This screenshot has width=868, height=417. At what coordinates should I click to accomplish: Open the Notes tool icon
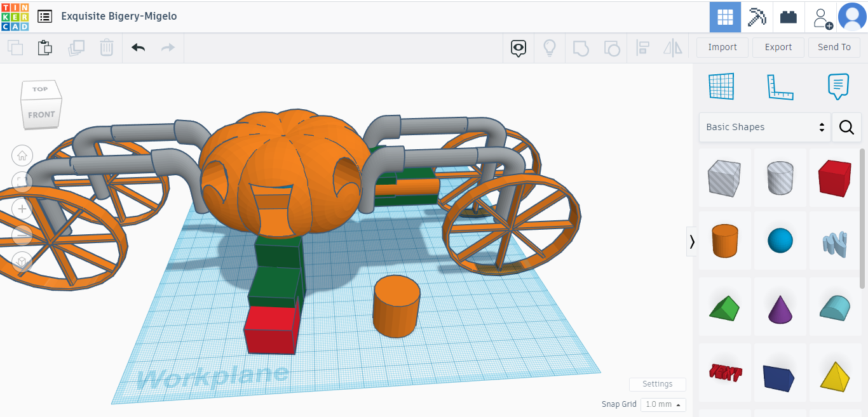tap(837, 86)
